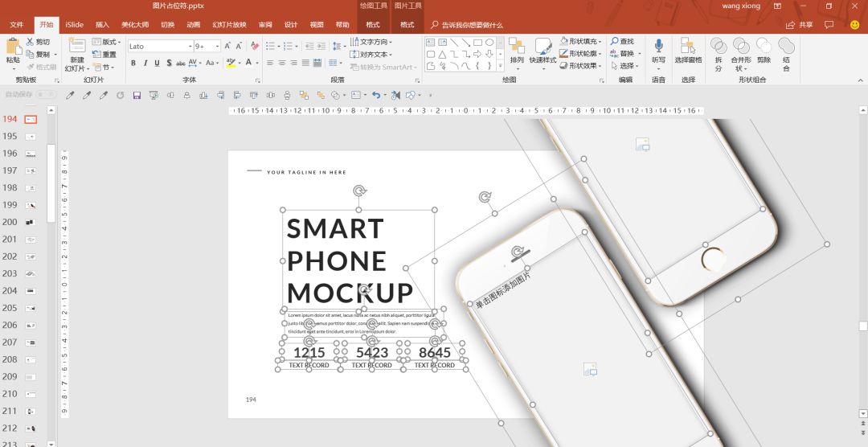Open the Selection Pane (选择窗格)
The height and width of the screenshot is (447, 868).
click(688, 51)
